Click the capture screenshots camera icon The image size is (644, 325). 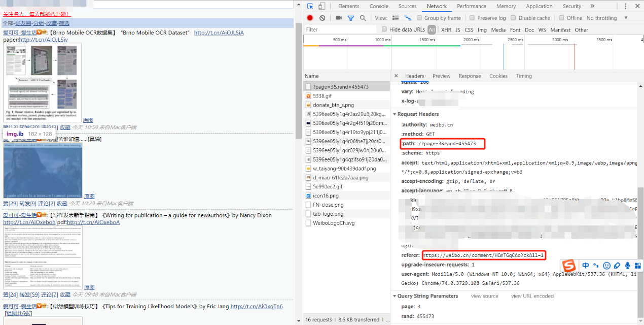pyautogui.click(x=338, y=18)
